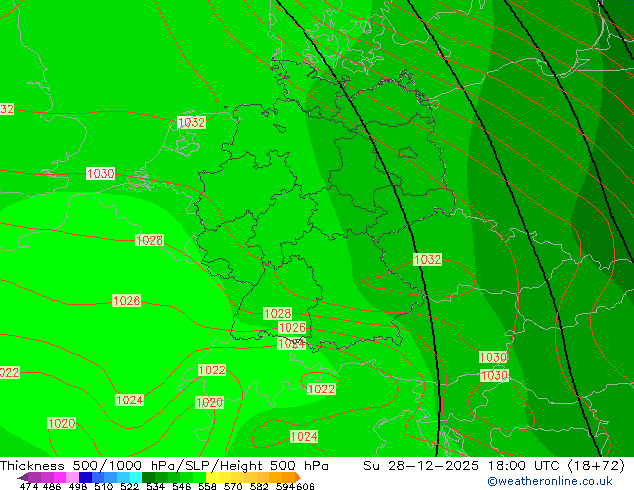This screenshot has height=490, width=634.
Task: Click the cyan legend swatch above 522
Action: 136,477
